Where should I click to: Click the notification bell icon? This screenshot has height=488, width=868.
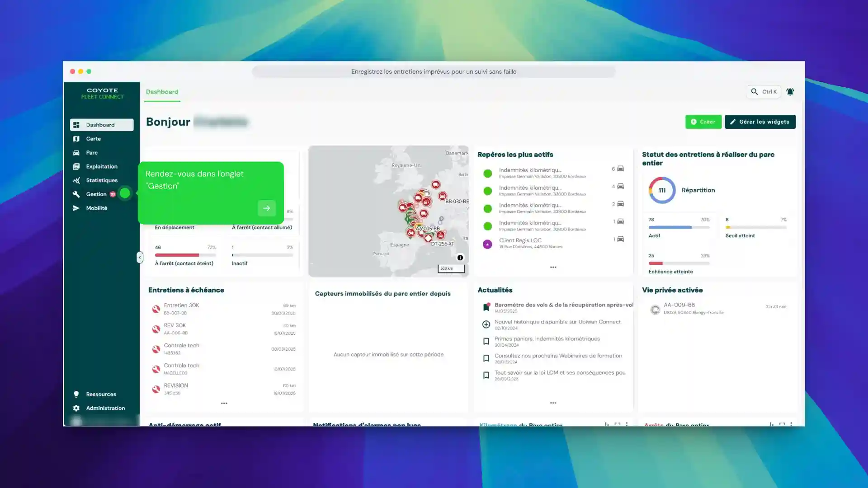tap(790, 92)
